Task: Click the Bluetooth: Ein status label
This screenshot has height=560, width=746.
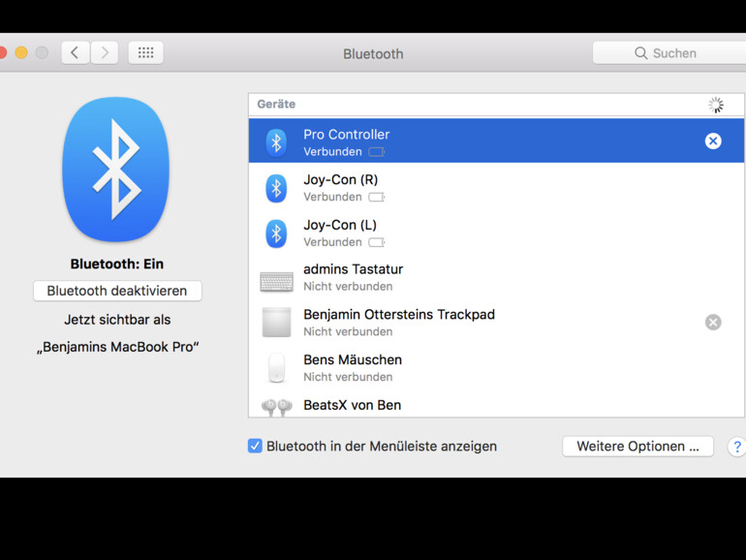Action: click(x=117, y=264)
